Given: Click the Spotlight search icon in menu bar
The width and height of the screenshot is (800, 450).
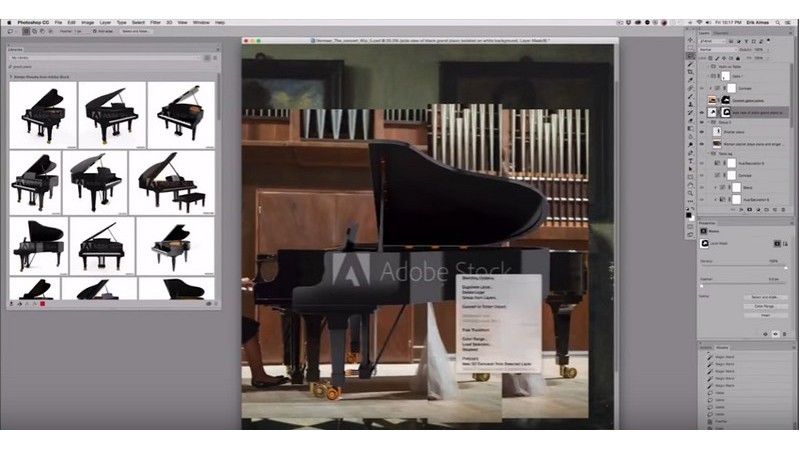Looking at the screenshot, I should [778, 22].
